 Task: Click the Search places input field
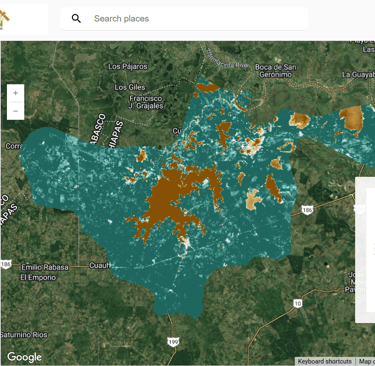tap(183, 19)
